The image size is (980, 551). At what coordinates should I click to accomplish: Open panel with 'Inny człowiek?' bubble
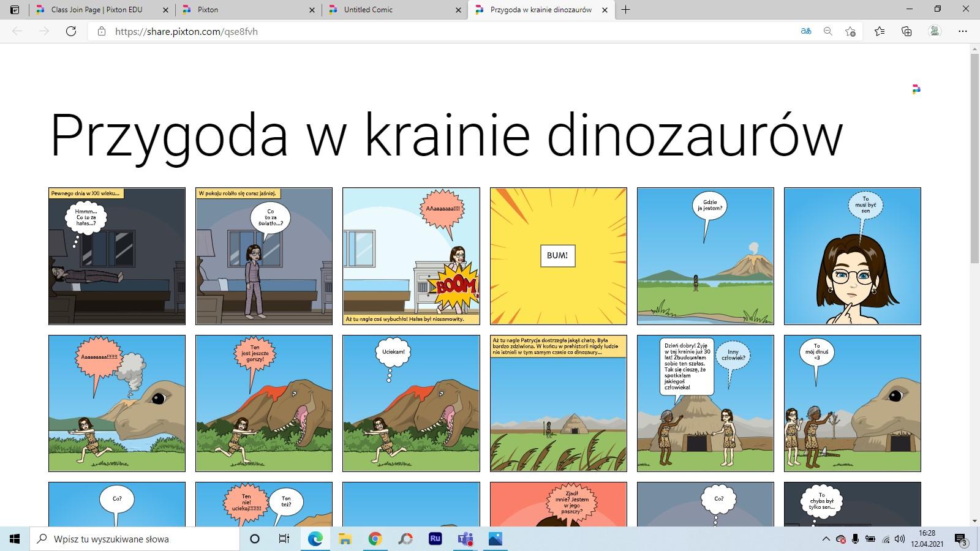[x=706, y=403]
